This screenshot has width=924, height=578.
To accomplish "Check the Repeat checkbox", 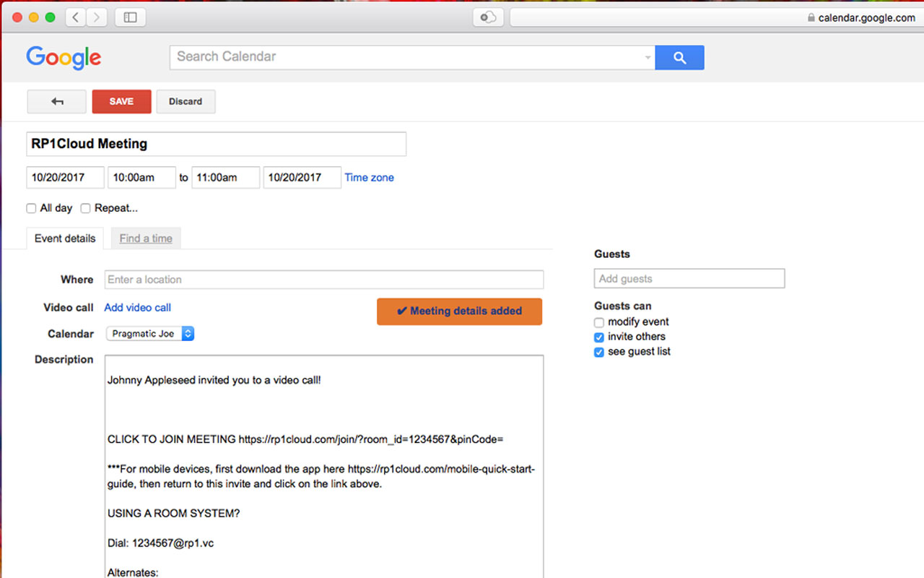I will pos(85,208).
